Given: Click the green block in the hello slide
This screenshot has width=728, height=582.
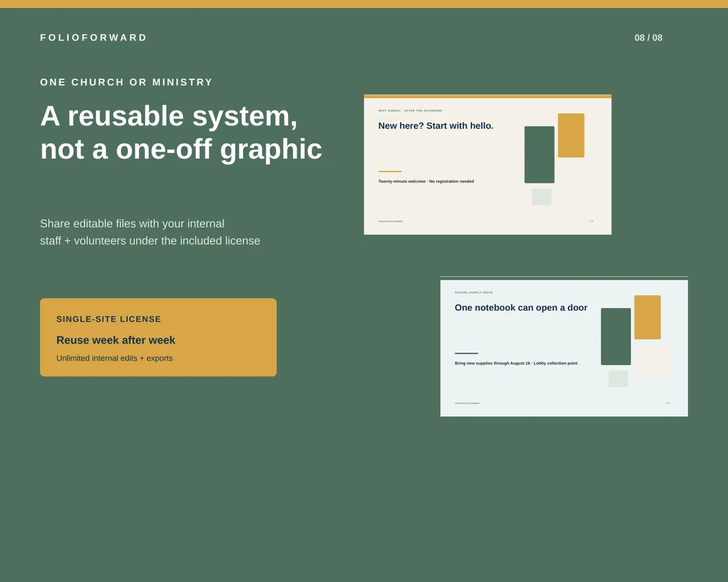Looking at the screenshot, I should [x=539, y=155].
